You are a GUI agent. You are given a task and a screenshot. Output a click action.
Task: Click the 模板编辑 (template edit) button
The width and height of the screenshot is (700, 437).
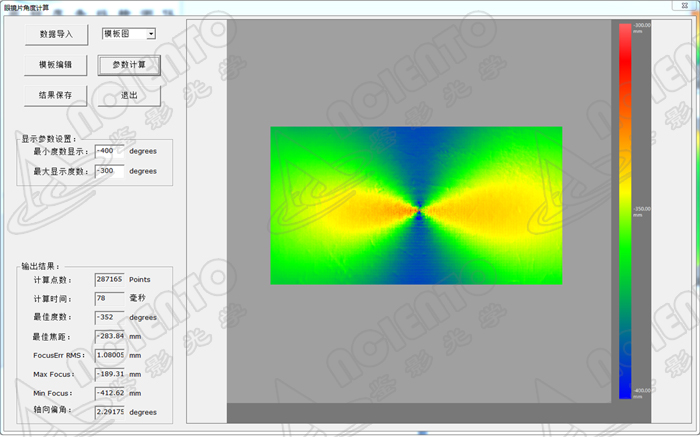tap(56, 65)
